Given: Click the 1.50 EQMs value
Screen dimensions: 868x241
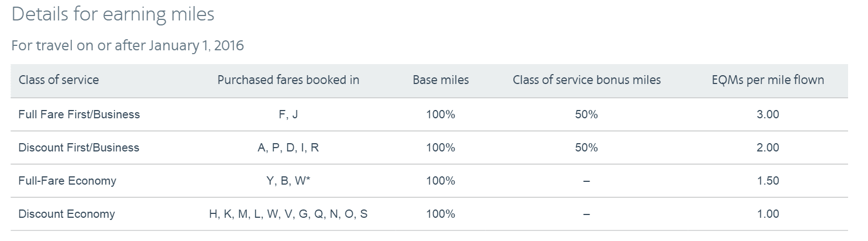Looking at the screenshot, I should point(768,181).
